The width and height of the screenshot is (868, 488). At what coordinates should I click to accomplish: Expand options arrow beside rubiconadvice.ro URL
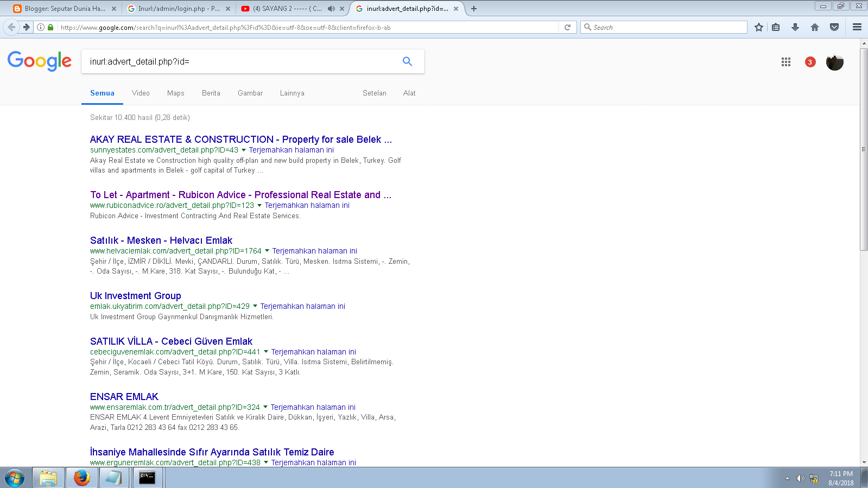(x=259, y=205)
